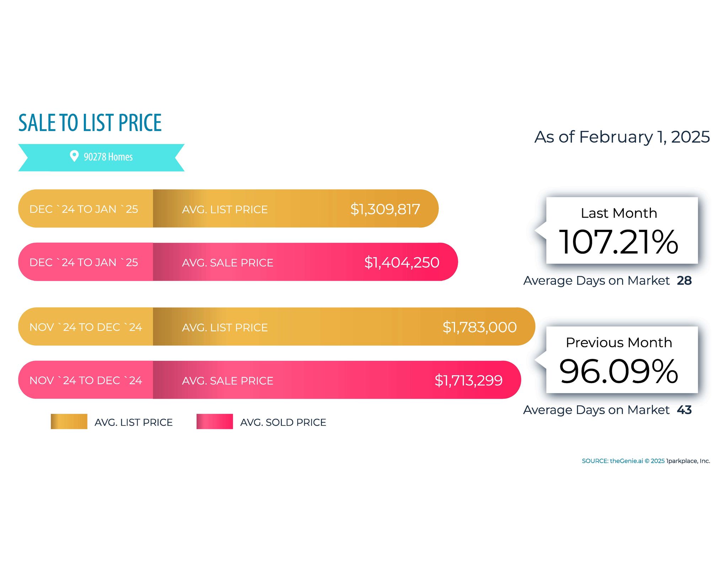Open the theGenie.ai source link
728x561 pixels.
pyautogui.click(x=626, y=461)
